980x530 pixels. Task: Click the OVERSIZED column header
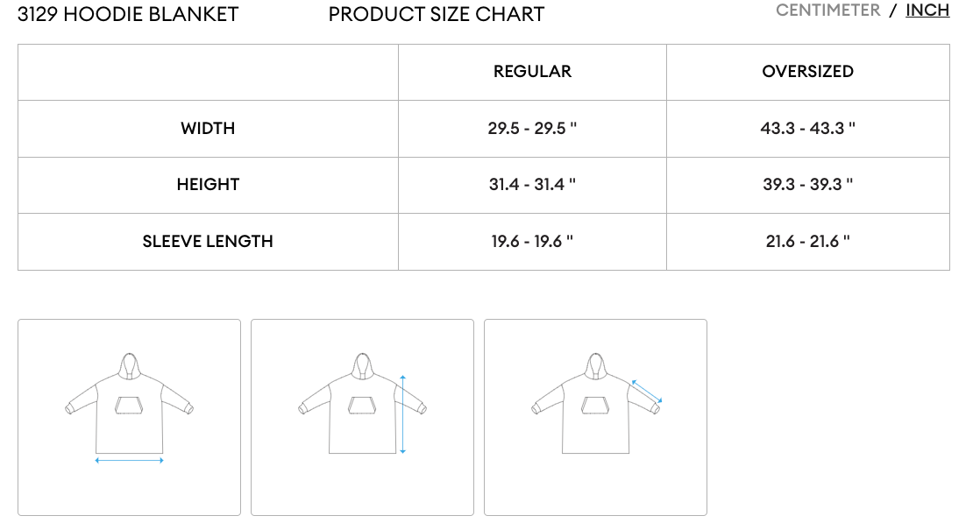click(807, 72)
